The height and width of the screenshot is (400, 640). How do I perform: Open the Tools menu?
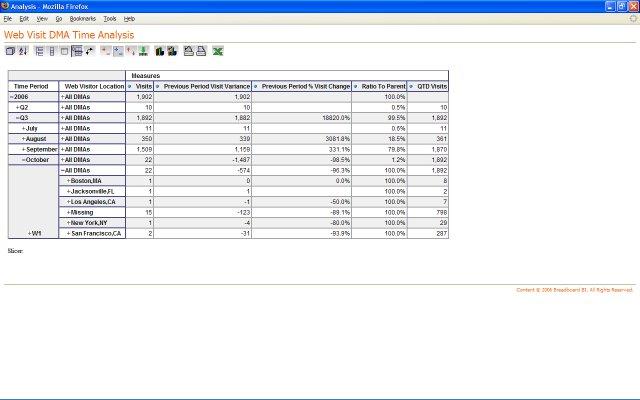pyautogui.click(x=109, y=19)
